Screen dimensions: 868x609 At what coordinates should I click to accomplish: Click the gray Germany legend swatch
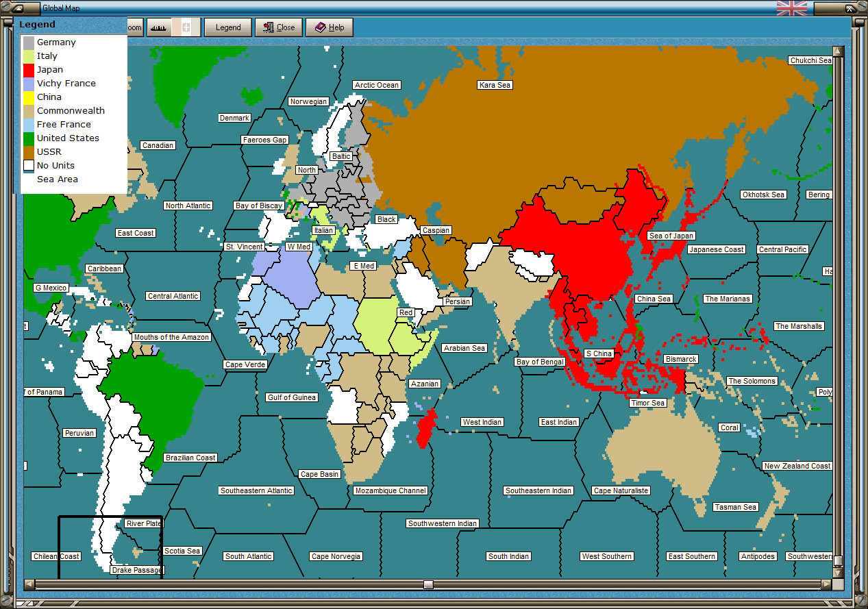pos(29,42)
